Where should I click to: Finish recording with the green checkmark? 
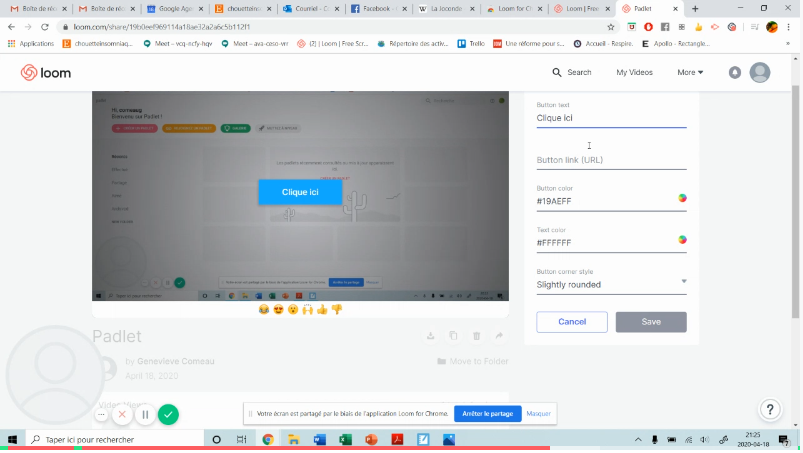pyautogui.click(x=169, y=414)
